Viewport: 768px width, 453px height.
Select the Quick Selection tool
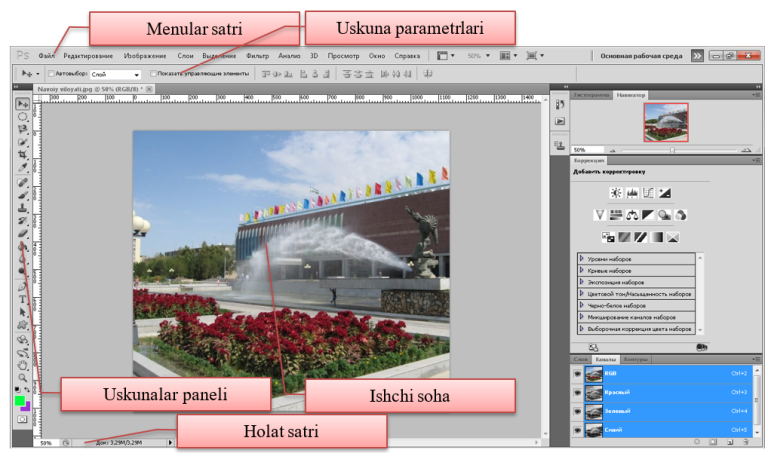pyautogui.click(x=23, y=142)
